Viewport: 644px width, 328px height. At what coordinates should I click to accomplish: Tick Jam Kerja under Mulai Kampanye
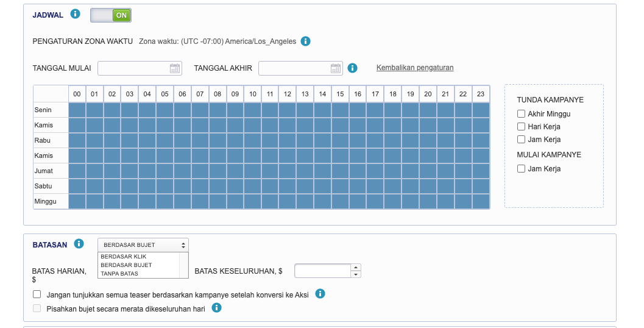click(x=521, y=168)
